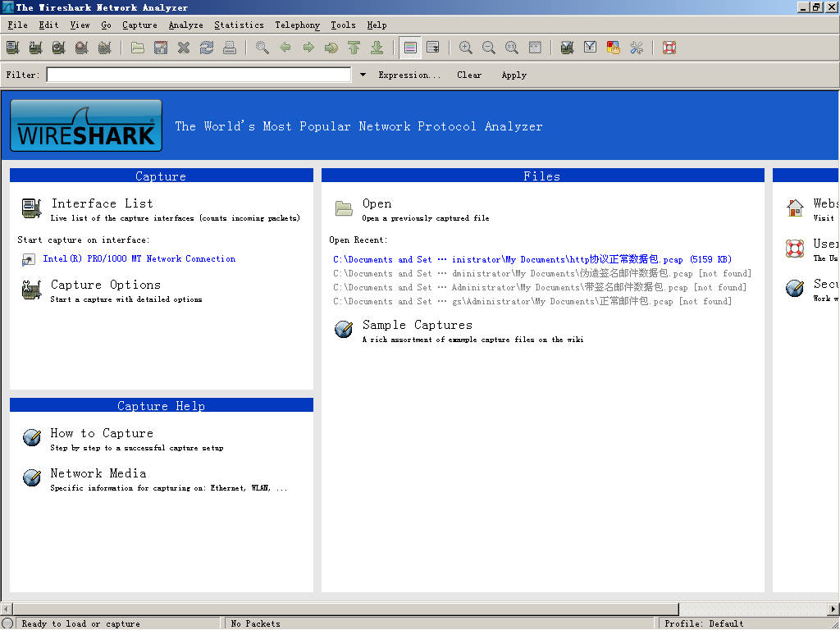Click Stop running capture toolbar icon
The image size is (840, 630).
click(82, 48)
